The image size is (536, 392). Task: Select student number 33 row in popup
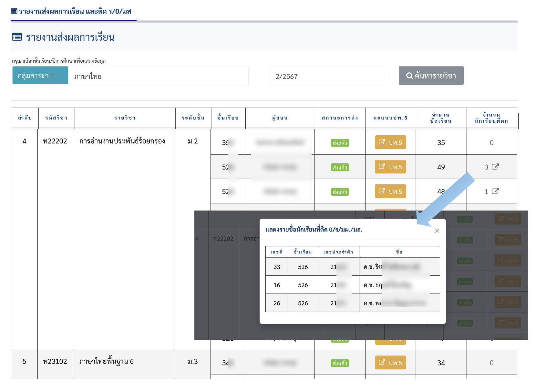(352, 267)
